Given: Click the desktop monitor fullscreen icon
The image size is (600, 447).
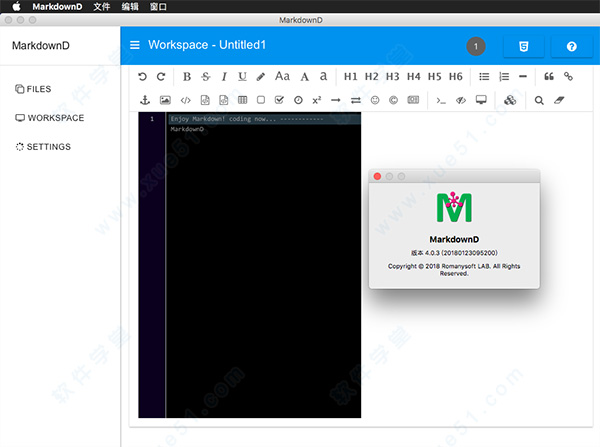Looking at the screenshot, I should click(x=481, y=100).
